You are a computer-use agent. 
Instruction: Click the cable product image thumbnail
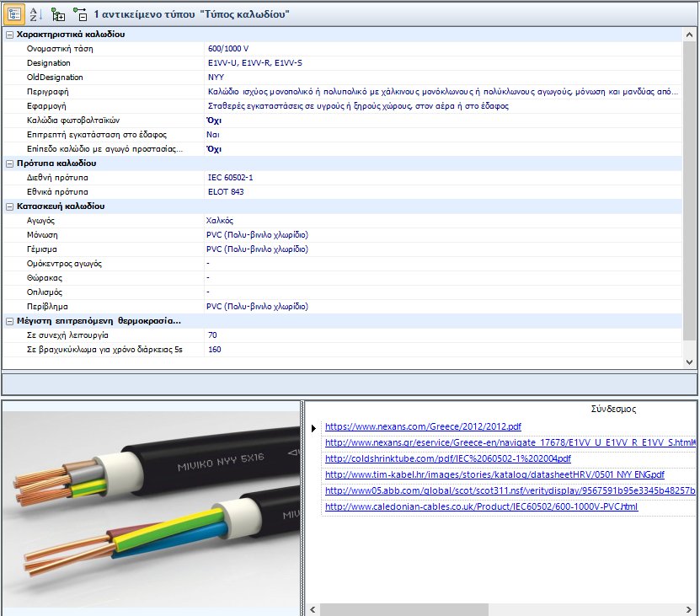pyautogui.click(x=152, y=504)
